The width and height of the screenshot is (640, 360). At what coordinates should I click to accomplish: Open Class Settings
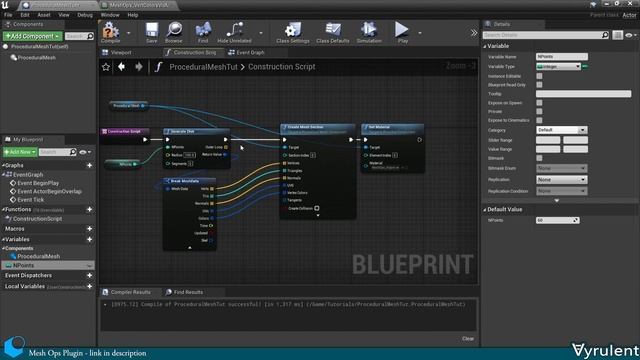tap(293, 32)
